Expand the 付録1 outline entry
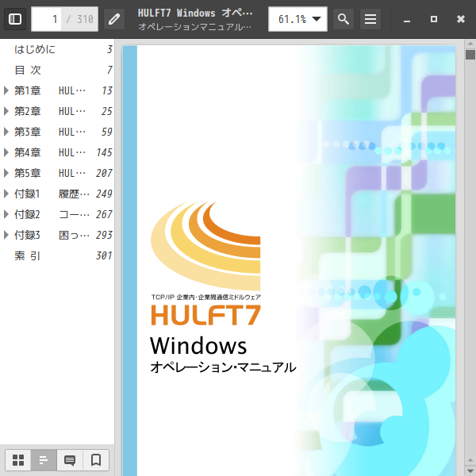476x476 pixels. [x=6, y=194]
